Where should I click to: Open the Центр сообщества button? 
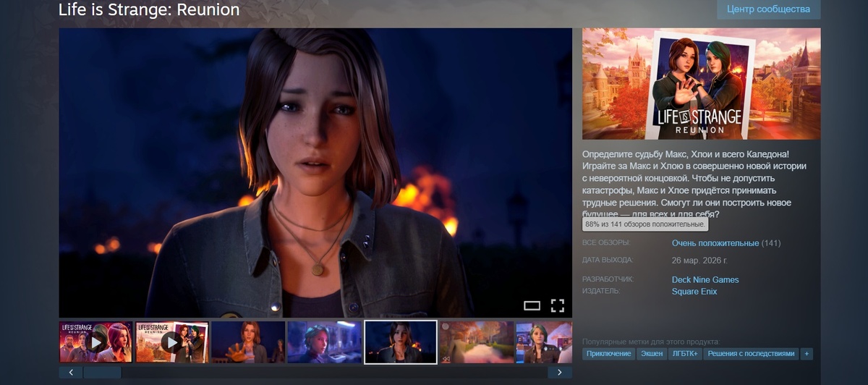point(768,9)
